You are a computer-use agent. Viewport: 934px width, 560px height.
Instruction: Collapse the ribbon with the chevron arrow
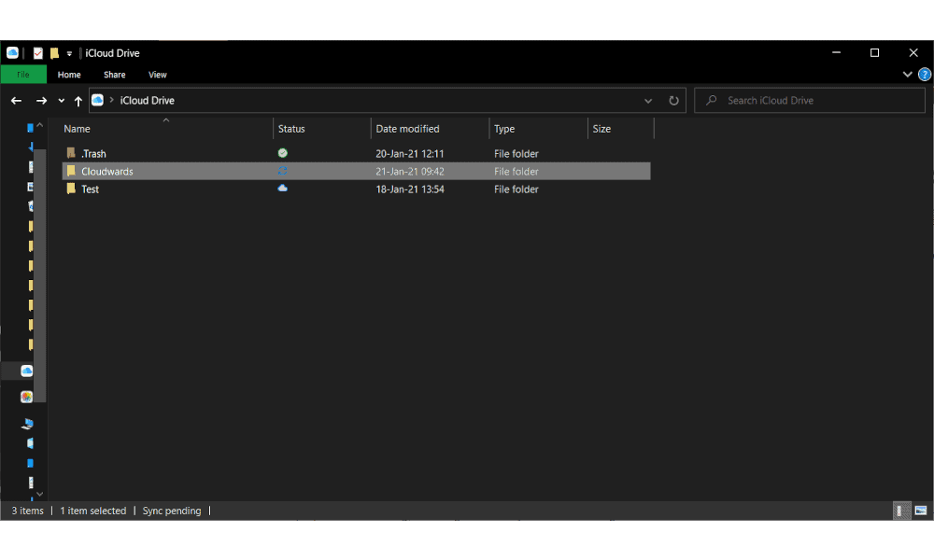pos(907,74)
